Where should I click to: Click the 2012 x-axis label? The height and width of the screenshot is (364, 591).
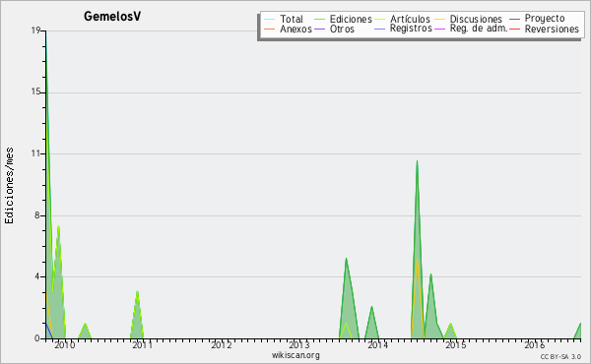point(222,344)
